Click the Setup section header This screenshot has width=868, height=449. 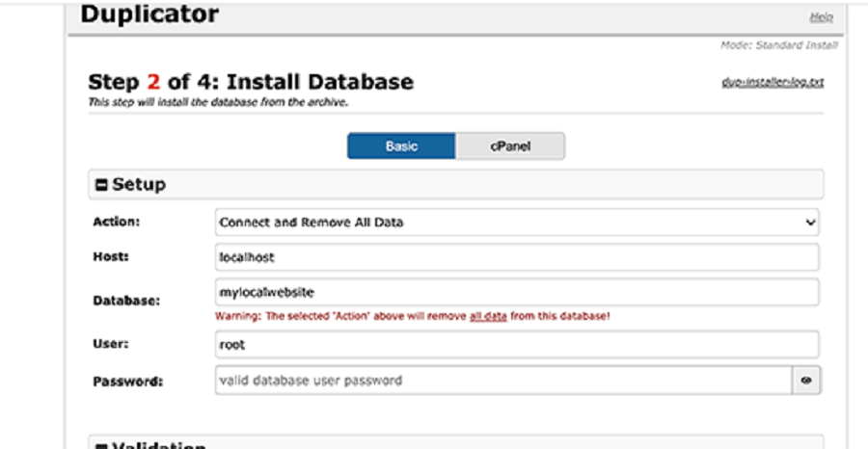[x=455, y=184]
